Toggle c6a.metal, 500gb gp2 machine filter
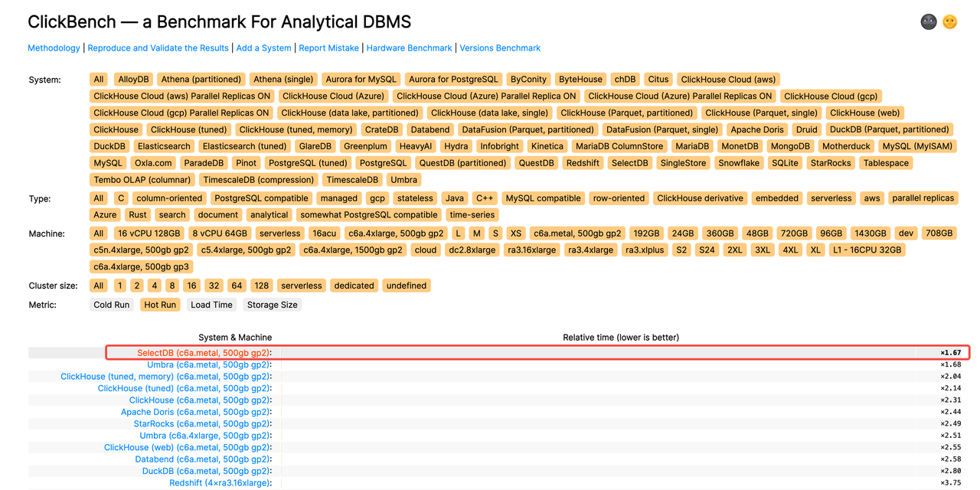Image resolution: width=980 pixels, height=490 pixels. coord(578,234)
